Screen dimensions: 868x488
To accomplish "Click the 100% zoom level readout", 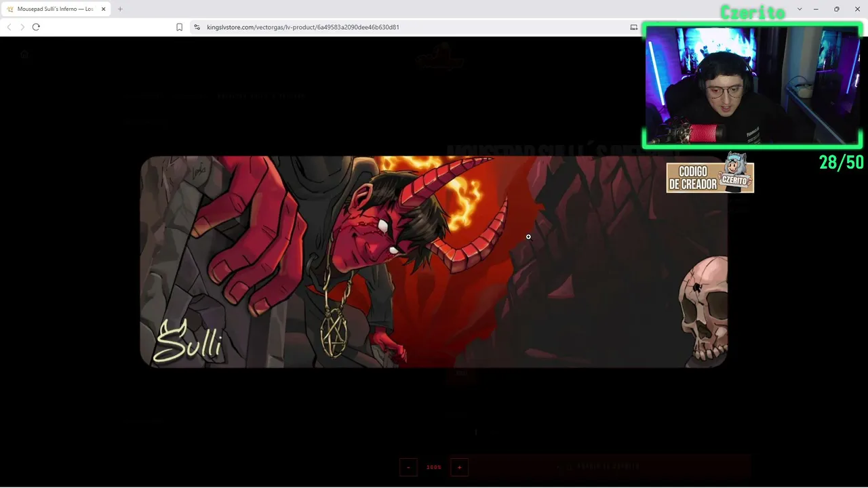I will [434, 467].
